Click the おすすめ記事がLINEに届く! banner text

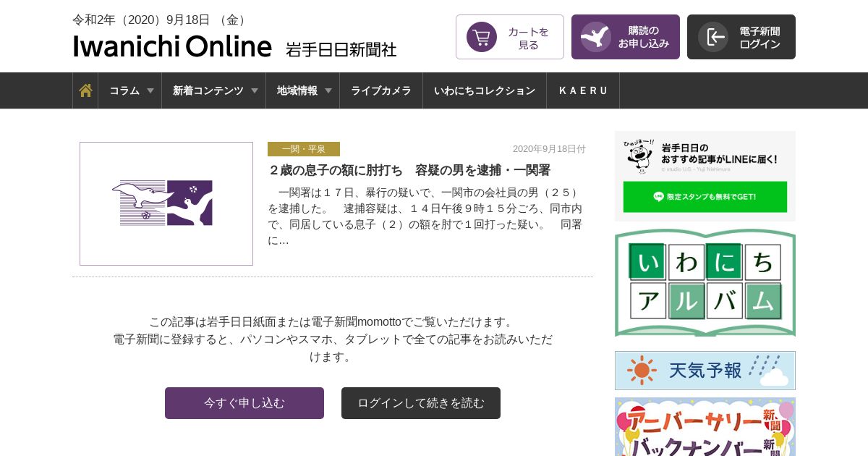[x=720, y=153]
